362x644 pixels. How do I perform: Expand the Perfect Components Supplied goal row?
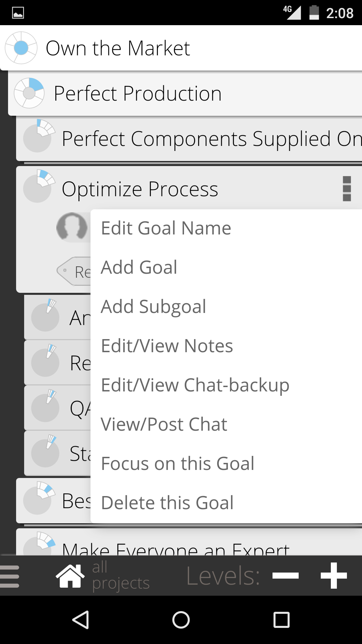(x=189, y=139)
